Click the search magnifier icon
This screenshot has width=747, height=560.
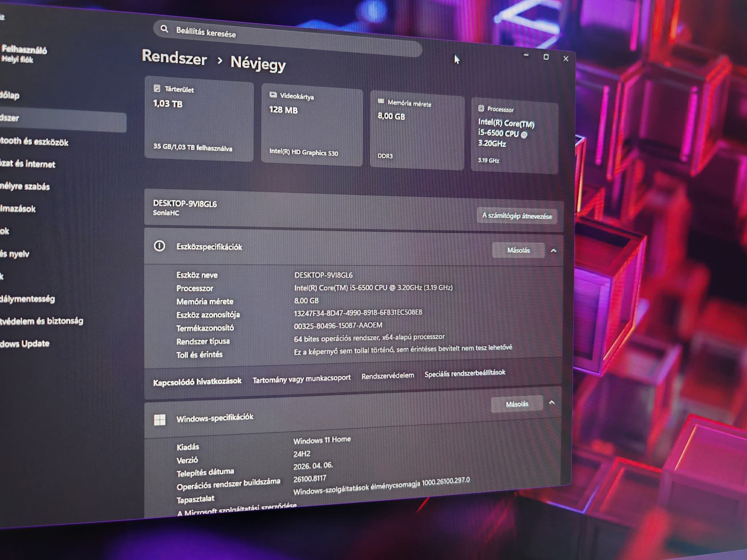164,29
